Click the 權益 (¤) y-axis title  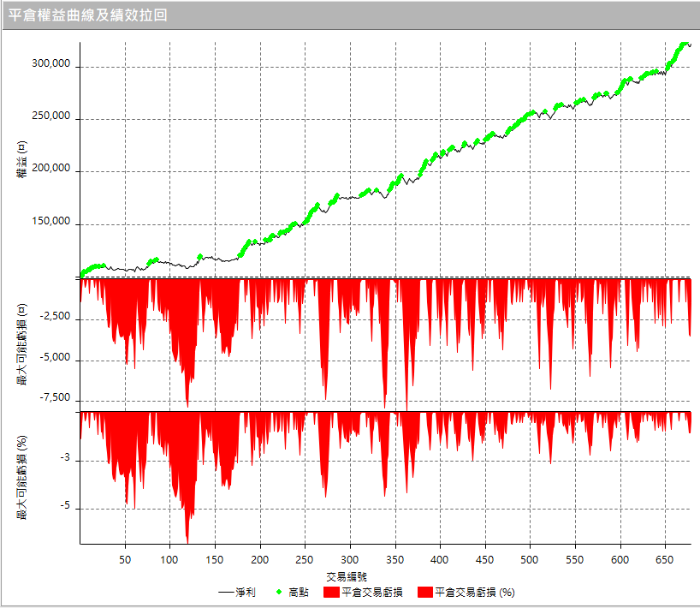(21, 159)
